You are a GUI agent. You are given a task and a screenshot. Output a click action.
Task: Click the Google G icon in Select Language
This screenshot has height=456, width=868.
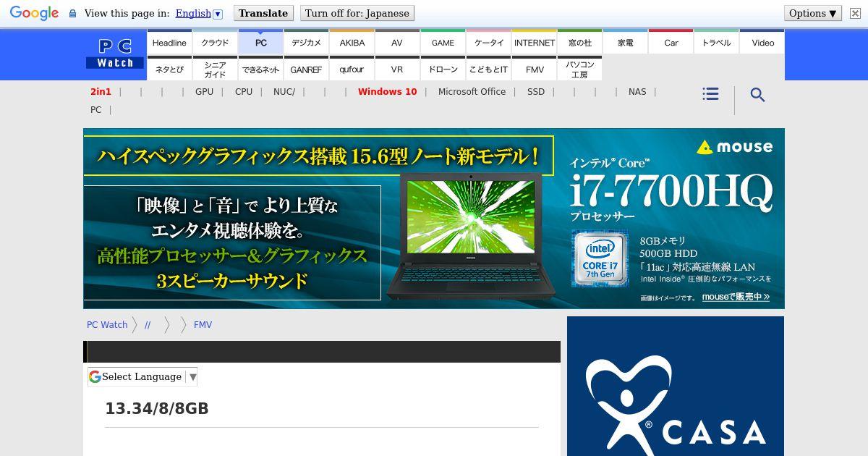pos(95,376)
